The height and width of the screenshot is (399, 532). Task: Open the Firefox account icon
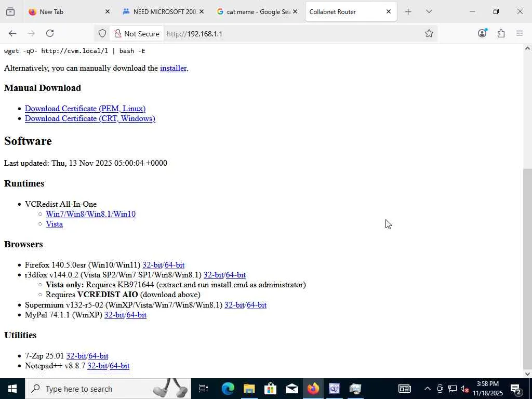[x=482, y=33]
